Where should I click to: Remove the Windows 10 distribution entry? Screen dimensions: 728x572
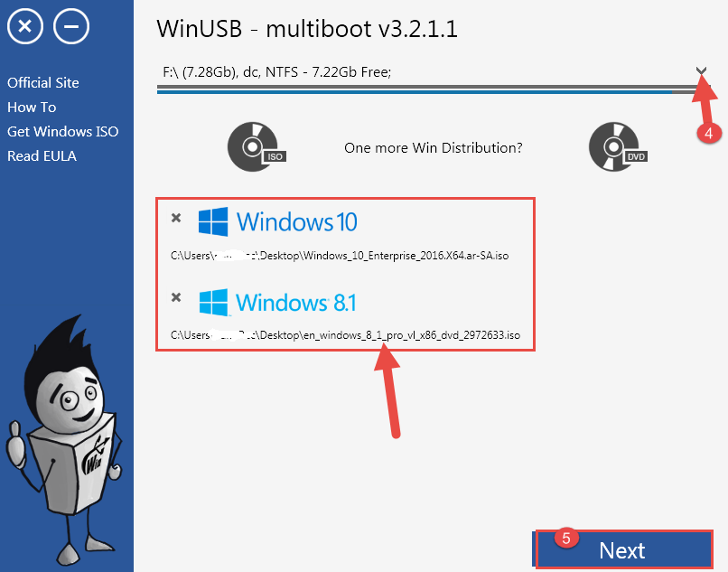(x=176, y=218)
